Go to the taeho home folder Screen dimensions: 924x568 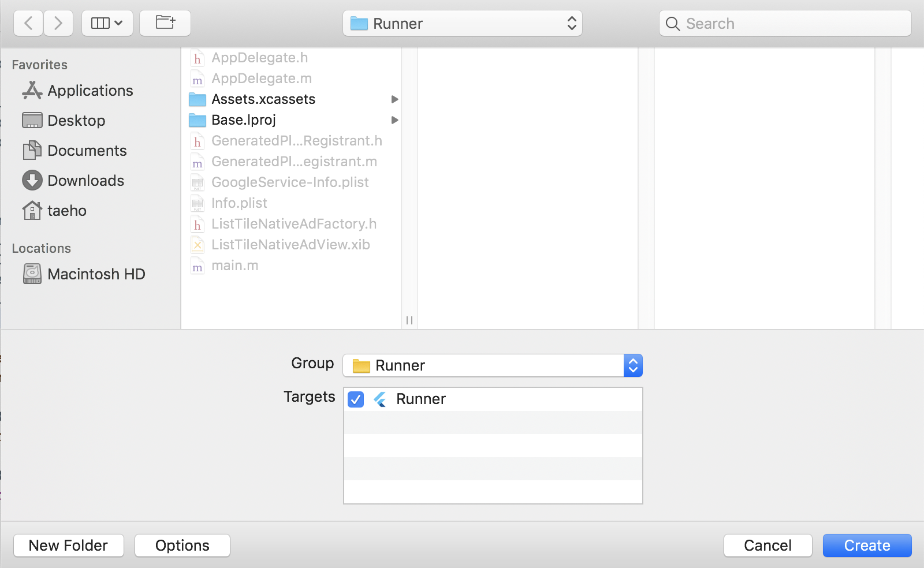pos(66,211)
